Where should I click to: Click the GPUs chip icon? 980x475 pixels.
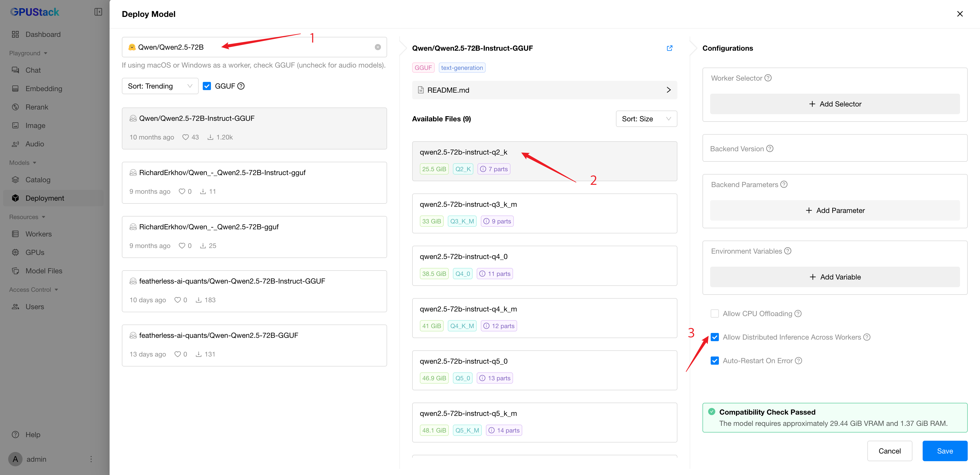pos(15,252)
